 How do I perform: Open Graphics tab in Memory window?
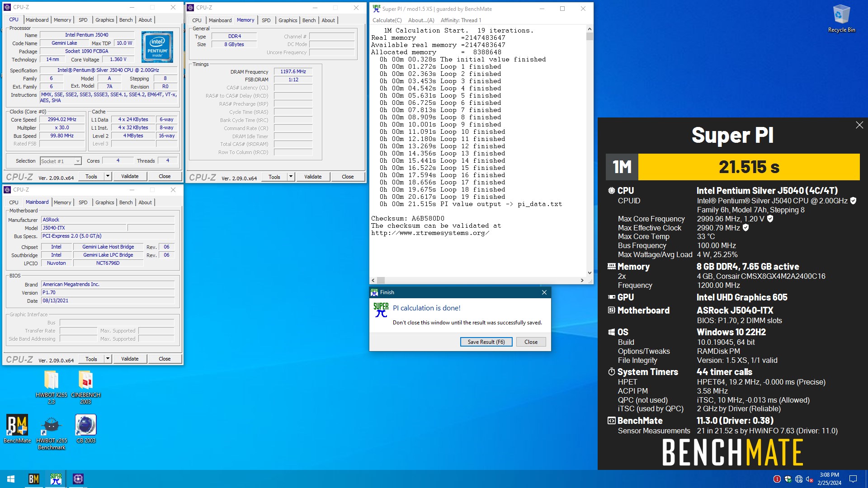tap(288, 20)
